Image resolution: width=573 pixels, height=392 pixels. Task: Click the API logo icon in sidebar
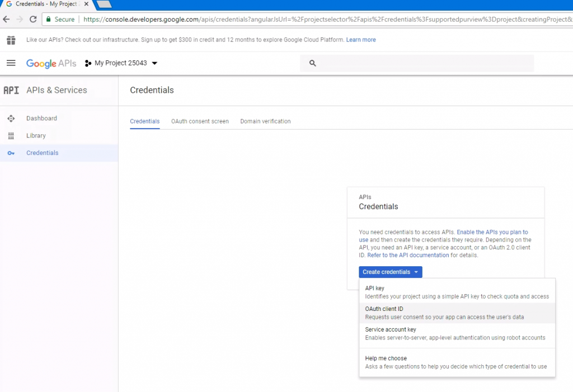[x=11, y=90]
